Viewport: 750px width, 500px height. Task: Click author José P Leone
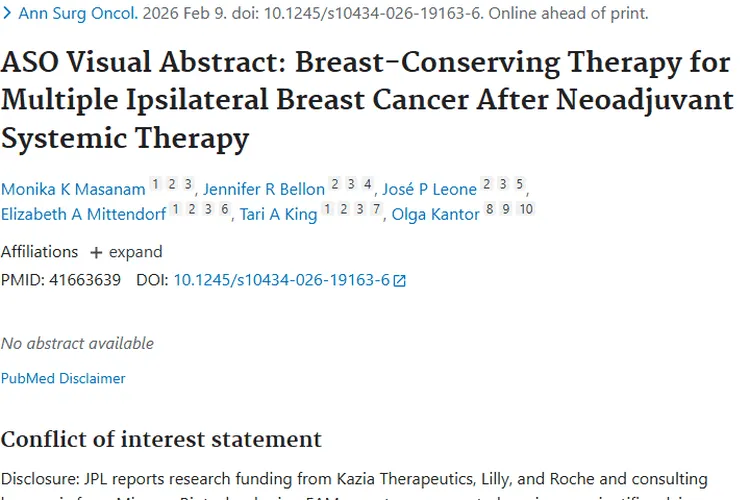430,189
